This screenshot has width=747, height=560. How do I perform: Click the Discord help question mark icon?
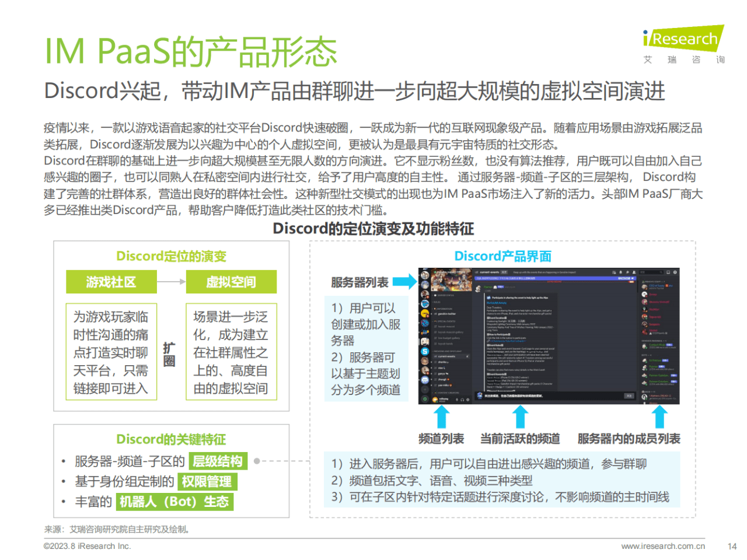675,272
